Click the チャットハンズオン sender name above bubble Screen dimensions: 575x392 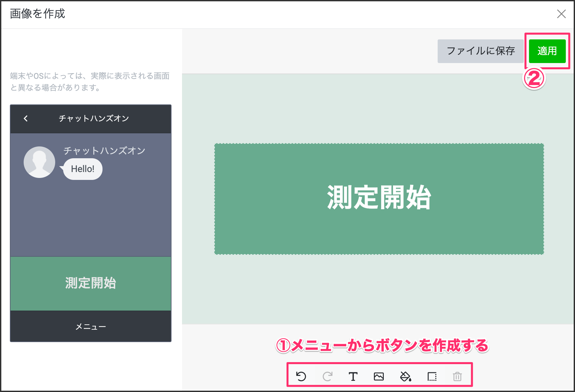104,151
